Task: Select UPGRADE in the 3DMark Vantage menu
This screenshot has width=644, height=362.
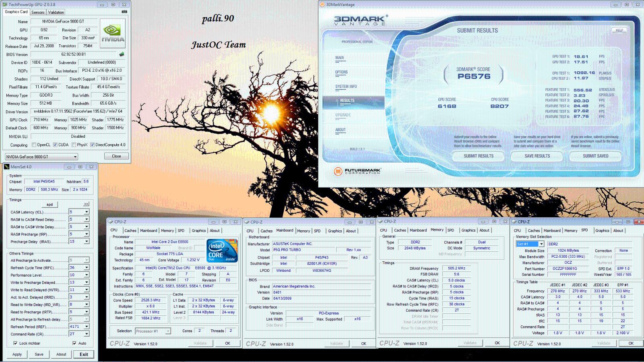Action: pos(343,115)
